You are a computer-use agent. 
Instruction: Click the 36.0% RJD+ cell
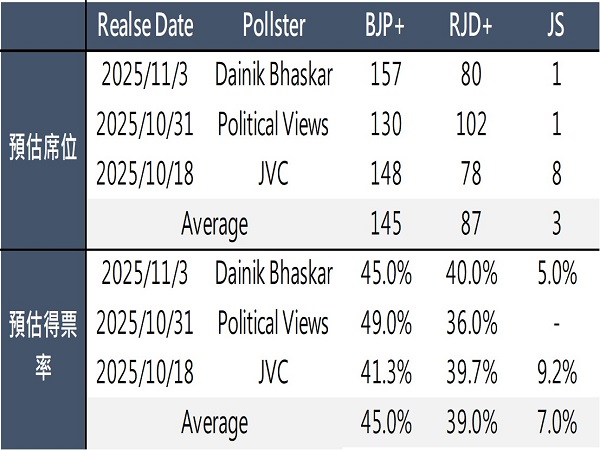point(469,324)
